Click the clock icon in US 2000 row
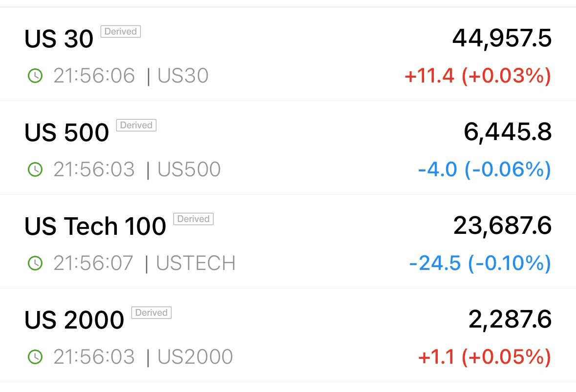 coord(35,357)
